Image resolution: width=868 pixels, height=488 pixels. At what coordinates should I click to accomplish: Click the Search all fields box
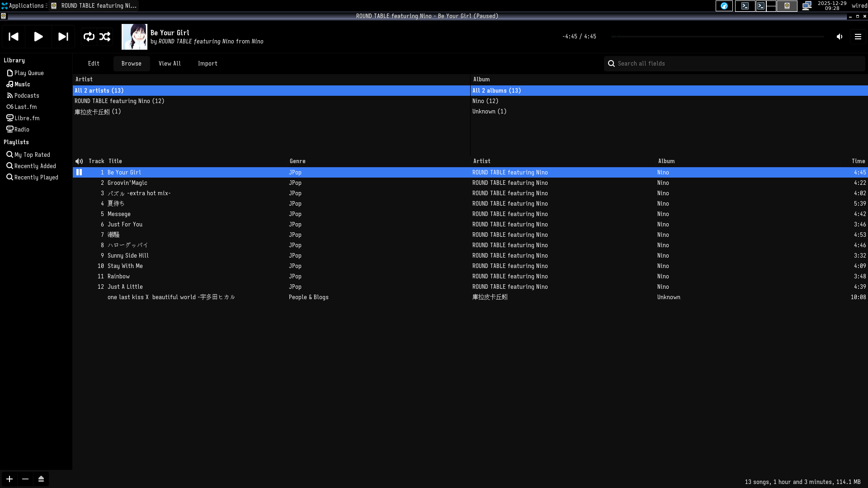click(x=735, y=64)
